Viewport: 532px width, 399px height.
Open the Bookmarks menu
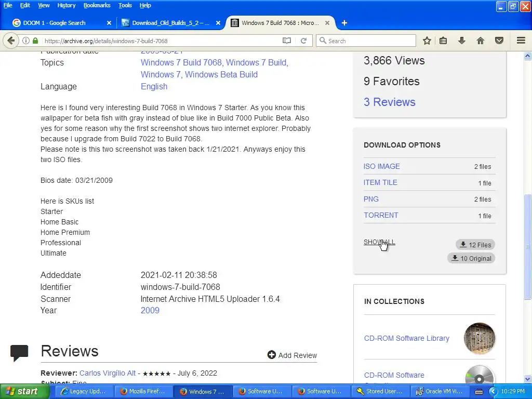click(x=97, y=5)
